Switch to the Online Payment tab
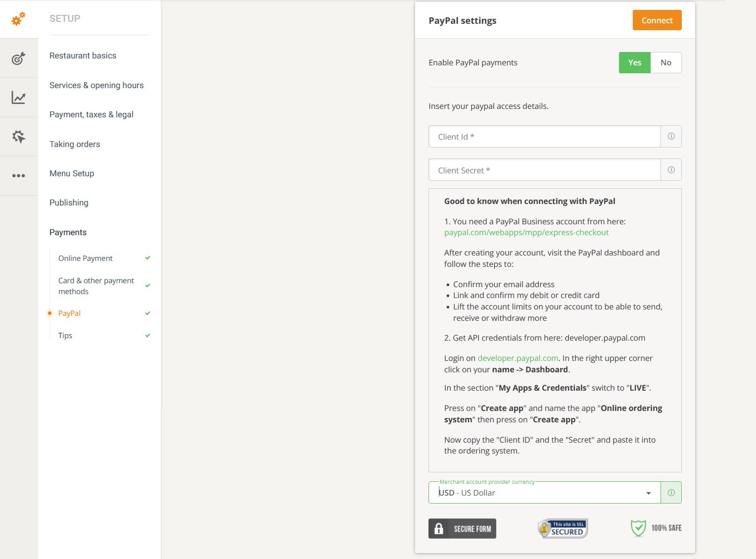Image resolution: width=756 pixels, height=559 pixels. click(85, 258)
